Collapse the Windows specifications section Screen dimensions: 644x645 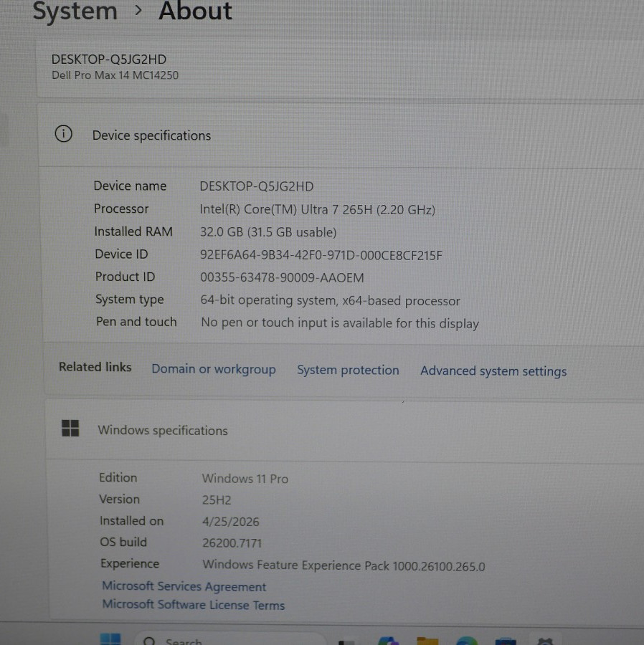344,430
